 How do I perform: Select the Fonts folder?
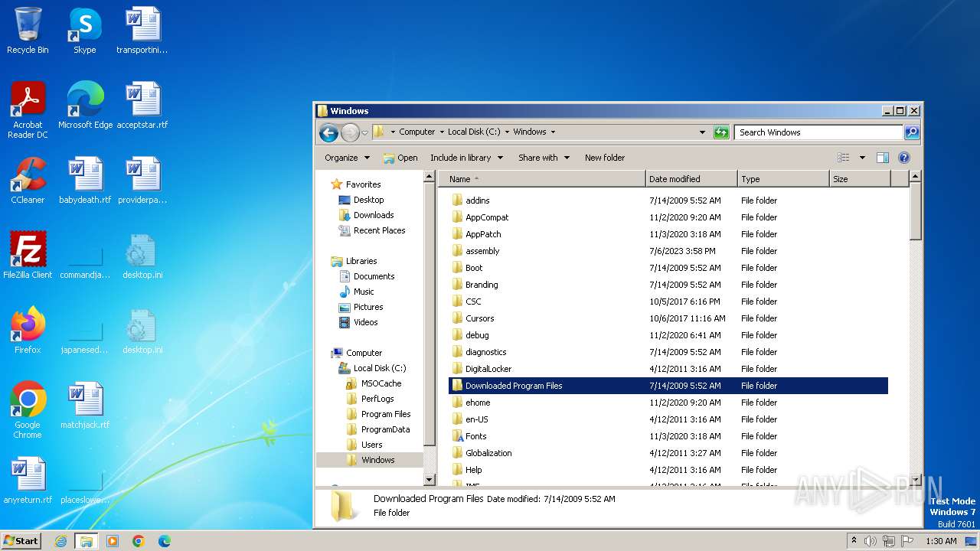click(475, 436)
